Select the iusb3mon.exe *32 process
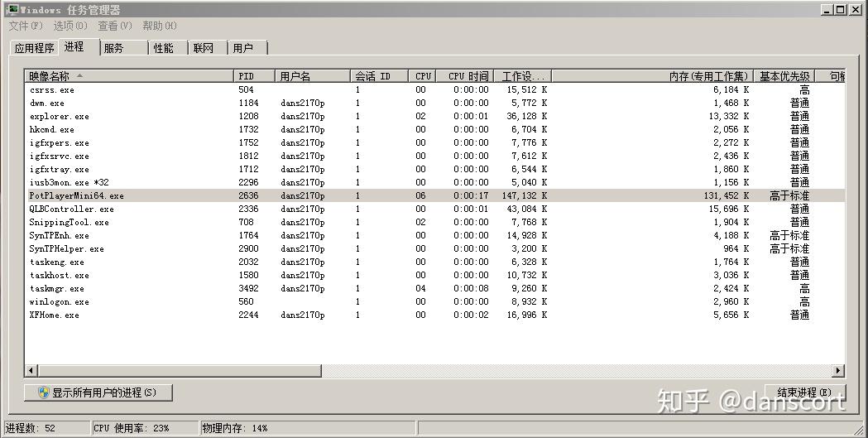This screenshot has height=438, width=868. tap(434, 182)
